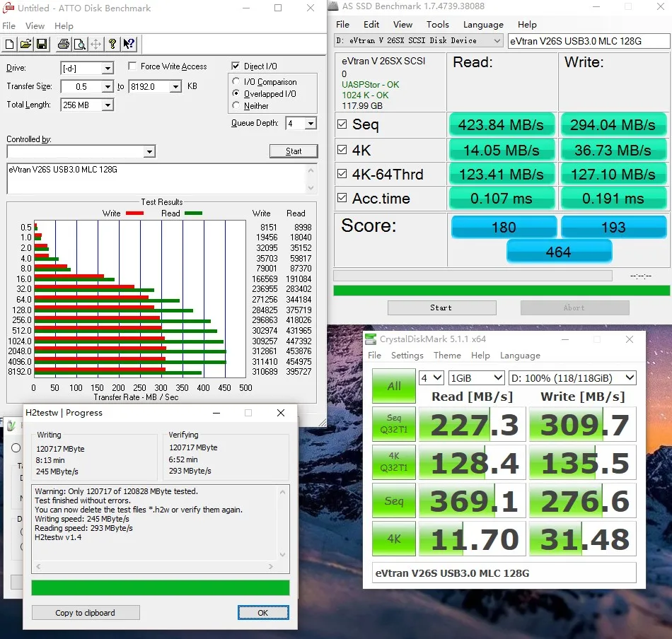The height and width of the screenshot is (639, 672).
Task: Click the Save floppy icon in ATTO toolbar
Action: [42, 44]
